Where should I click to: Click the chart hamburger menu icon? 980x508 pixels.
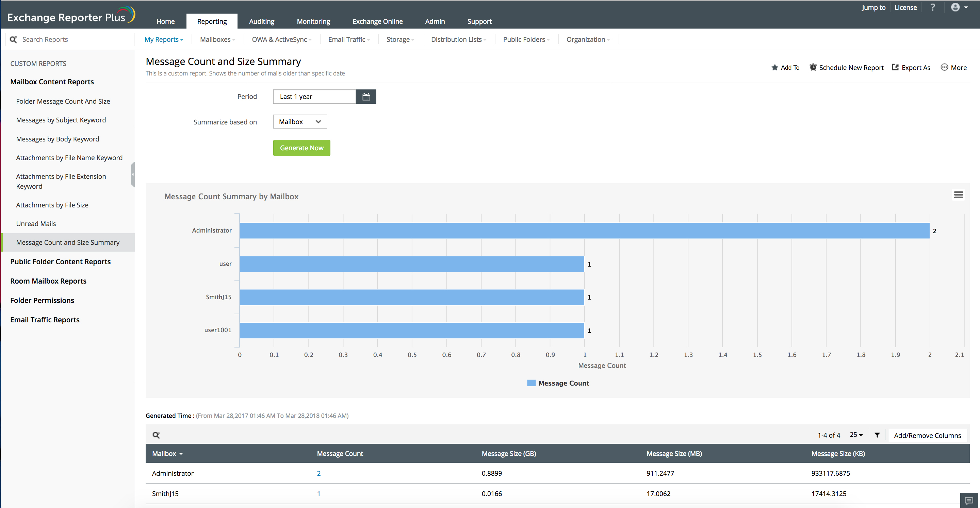(x=958, y=195)
